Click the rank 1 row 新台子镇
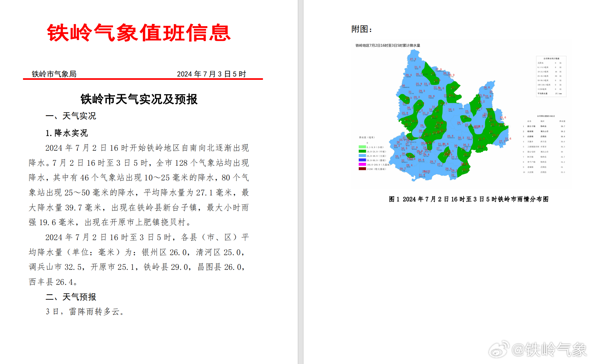Image resolution: width=592 pixels, height=364 pixels. pyautogui.click(x=544, y=126)
